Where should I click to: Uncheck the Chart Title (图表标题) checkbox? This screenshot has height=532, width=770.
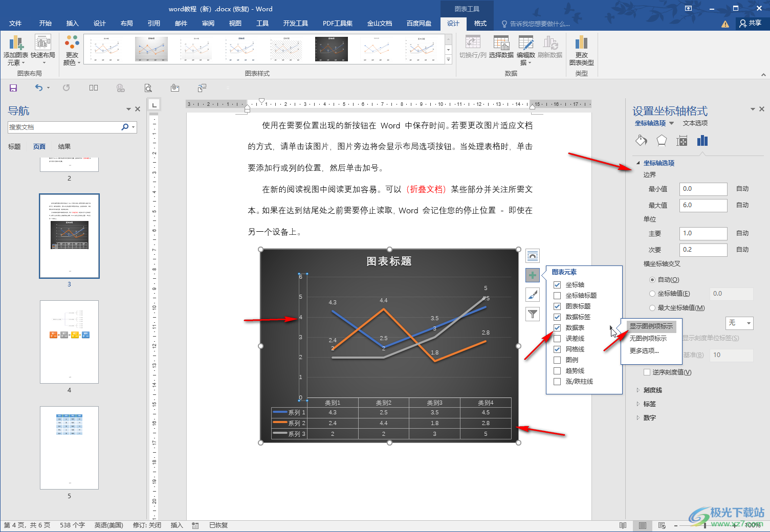pos(557,306)
